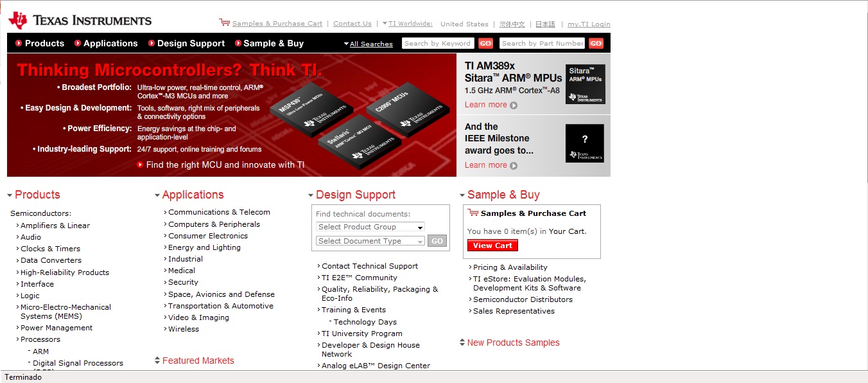Image resolution: width=868 pixels, height=383 pixels.
Task: Open Contact Technical Support link
Action: pos(370,266)
